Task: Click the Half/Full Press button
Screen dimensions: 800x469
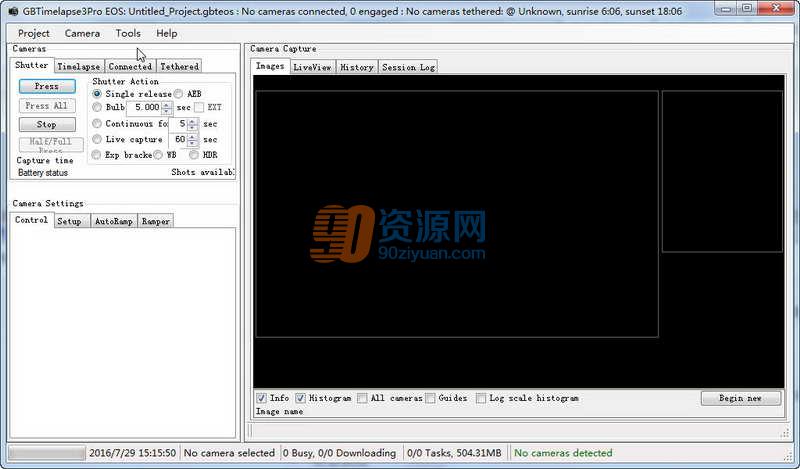Action: pyautogui.click(x=51, y=145)
